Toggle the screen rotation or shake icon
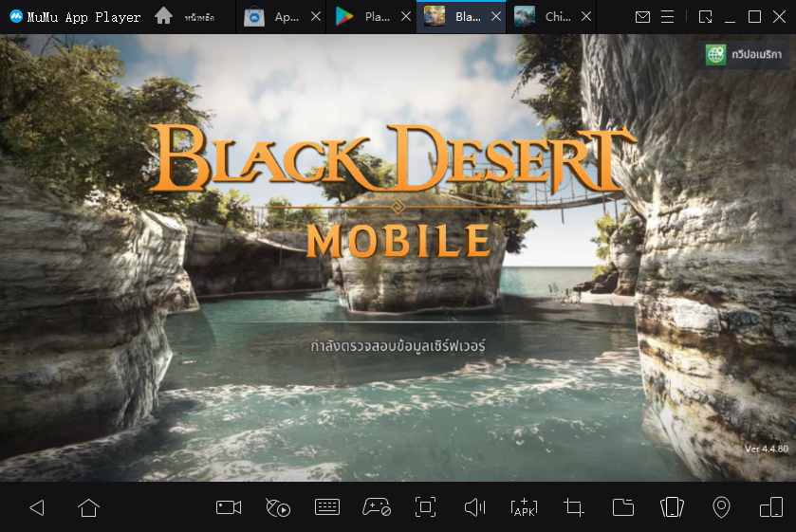This screenshot has width=796, height=532. pos(672,507)
